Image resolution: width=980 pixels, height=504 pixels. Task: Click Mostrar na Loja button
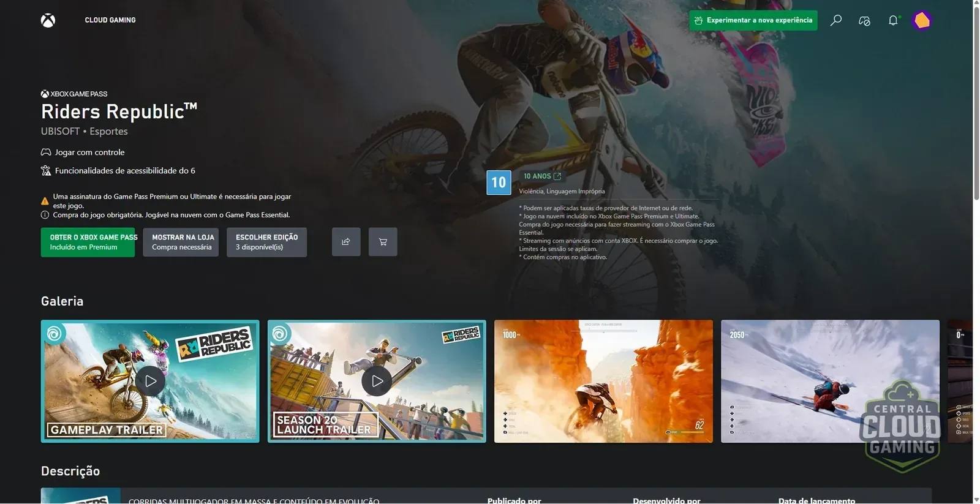point(181,242)
